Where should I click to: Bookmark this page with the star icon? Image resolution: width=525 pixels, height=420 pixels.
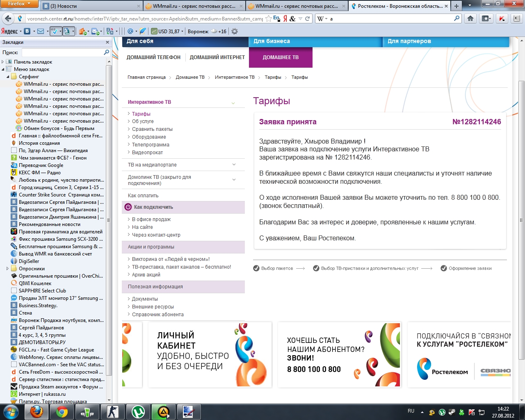tap(268, 18)
